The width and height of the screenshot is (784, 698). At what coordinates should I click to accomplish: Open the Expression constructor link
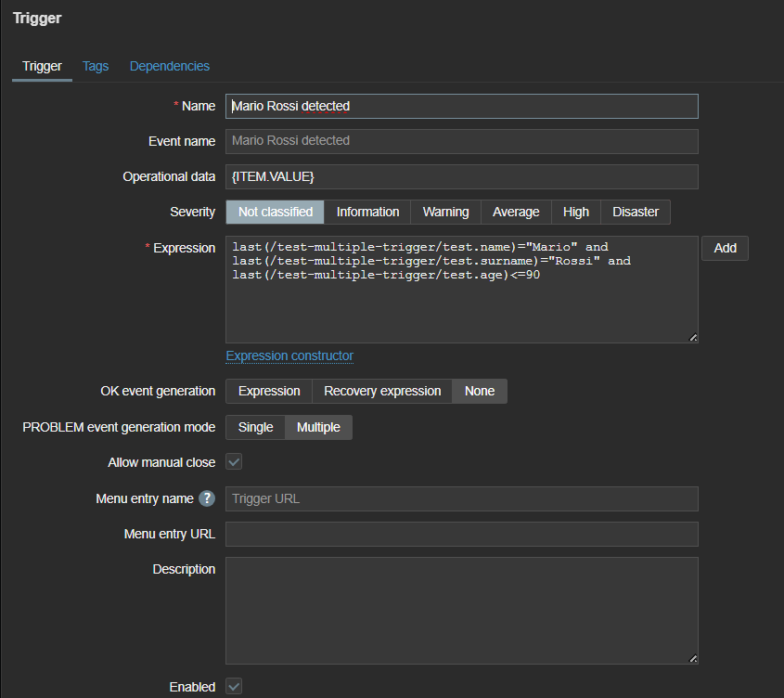[289, 355]
